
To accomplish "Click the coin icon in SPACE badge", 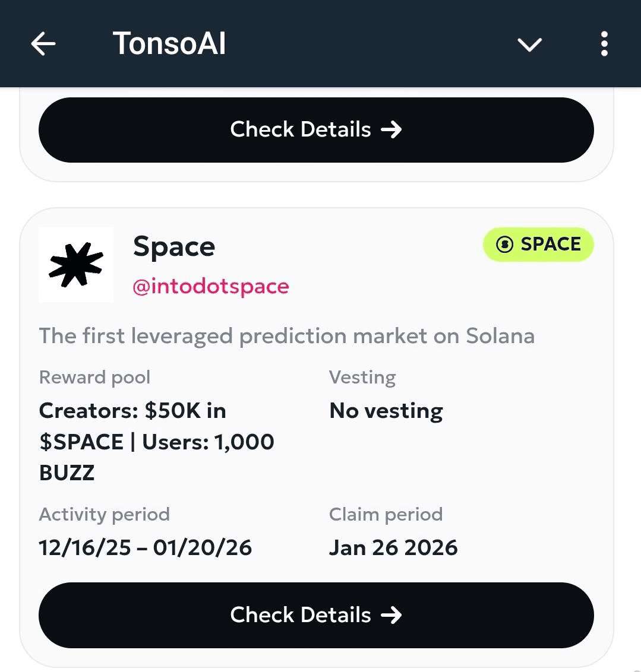I will [504, 245].
